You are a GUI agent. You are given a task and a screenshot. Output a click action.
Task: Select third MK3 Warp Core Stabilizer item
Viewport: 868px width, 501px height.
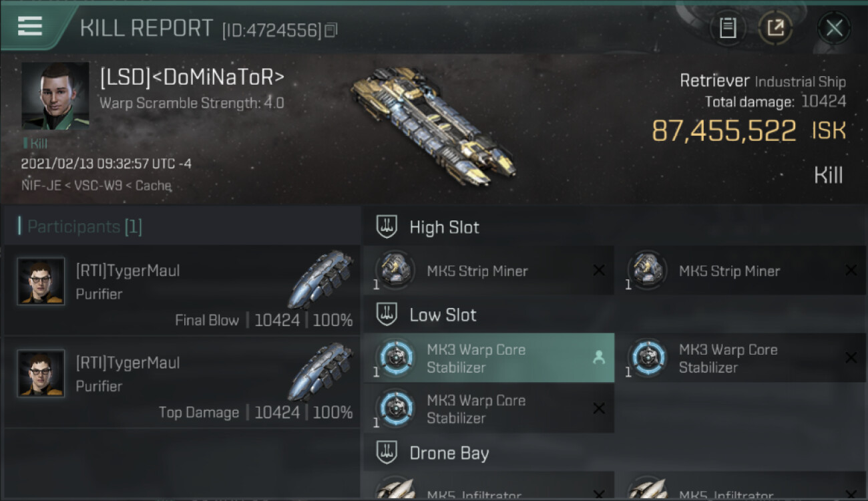click(489, 409)
